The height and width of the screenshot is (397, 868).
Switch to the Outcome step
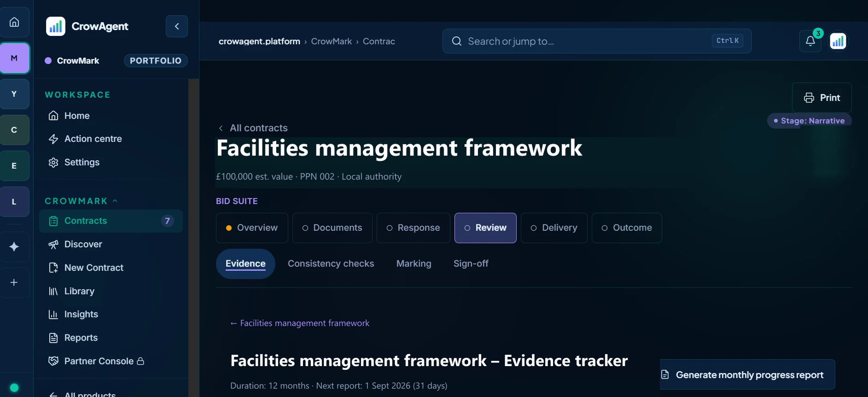click(627, 228)
